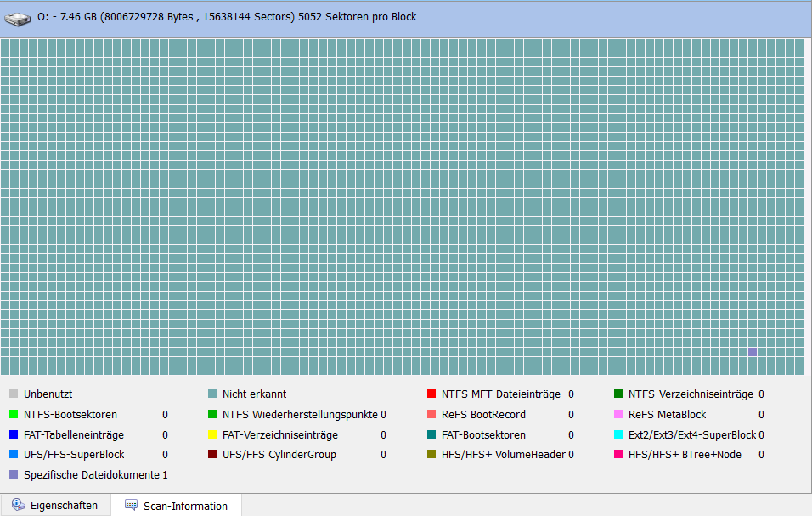Click the 'Nicht erkannt' legend label
This screenshot has height=516, width=812.
pos(254,394)
